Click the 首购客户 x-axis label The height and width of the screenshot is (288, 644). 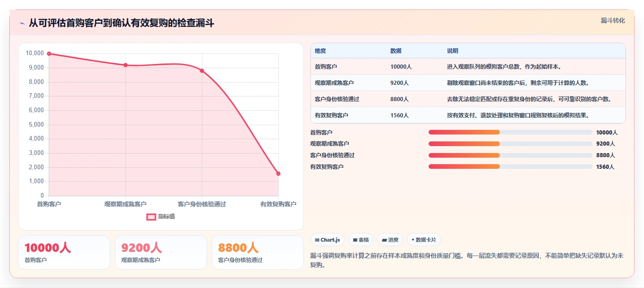tap(49, 204)
